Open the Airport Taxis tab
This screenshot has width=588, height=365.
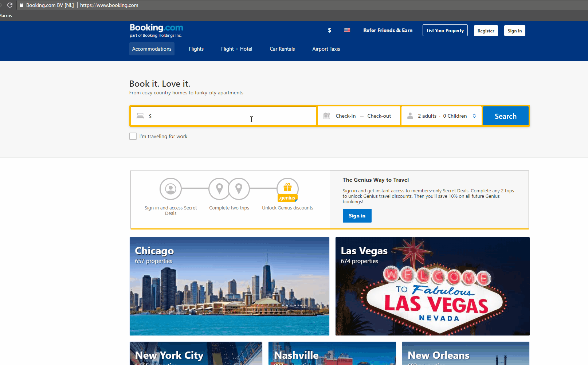pos(326,49)
